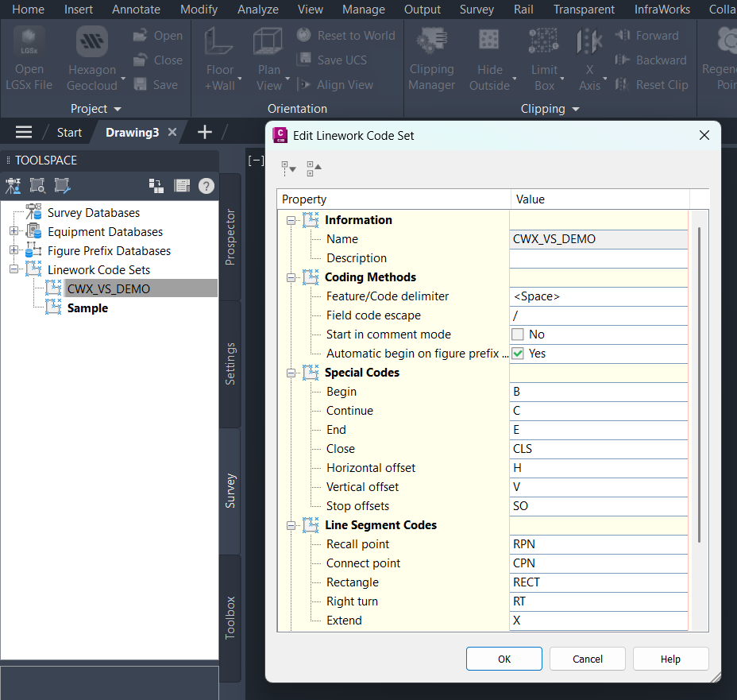Collapse Linework Code Sets node
737x700 pixels.
pos(14,269)
